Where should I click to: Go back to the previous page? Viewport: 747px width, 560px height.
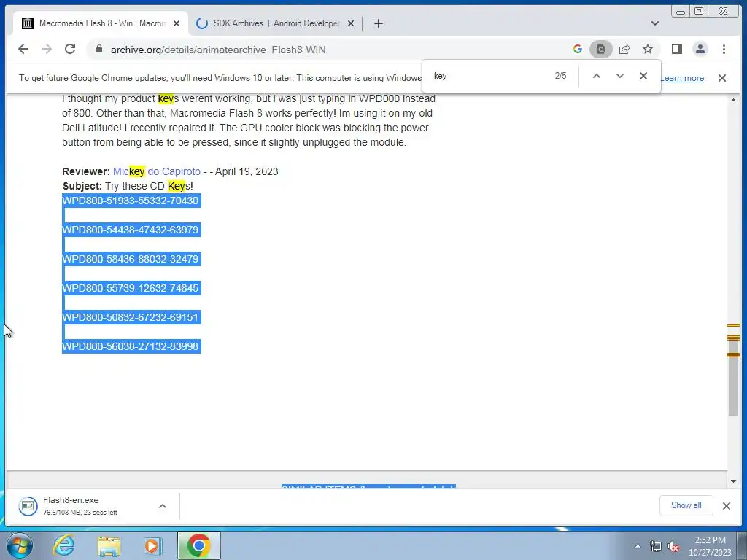[23, 49]
